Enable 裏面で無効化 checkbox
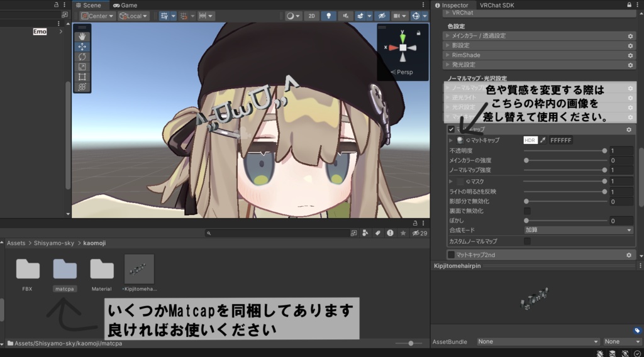 click(527, 211)
